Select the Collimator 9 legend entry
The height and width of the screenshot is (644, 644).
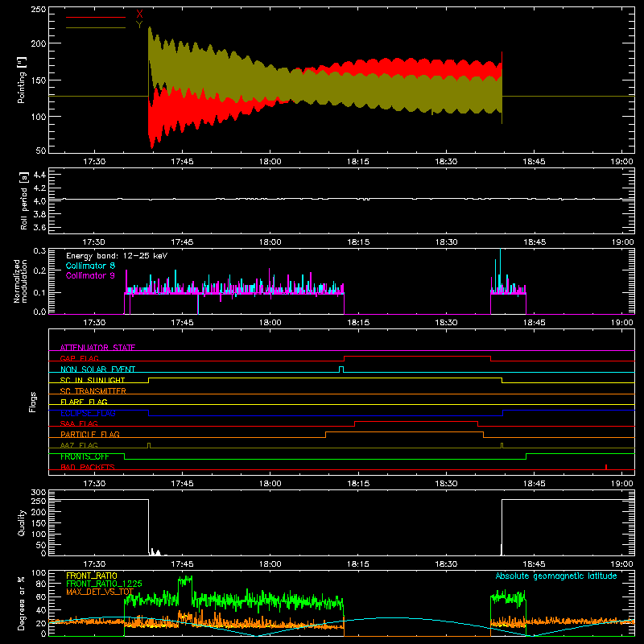tap(90, 275)
